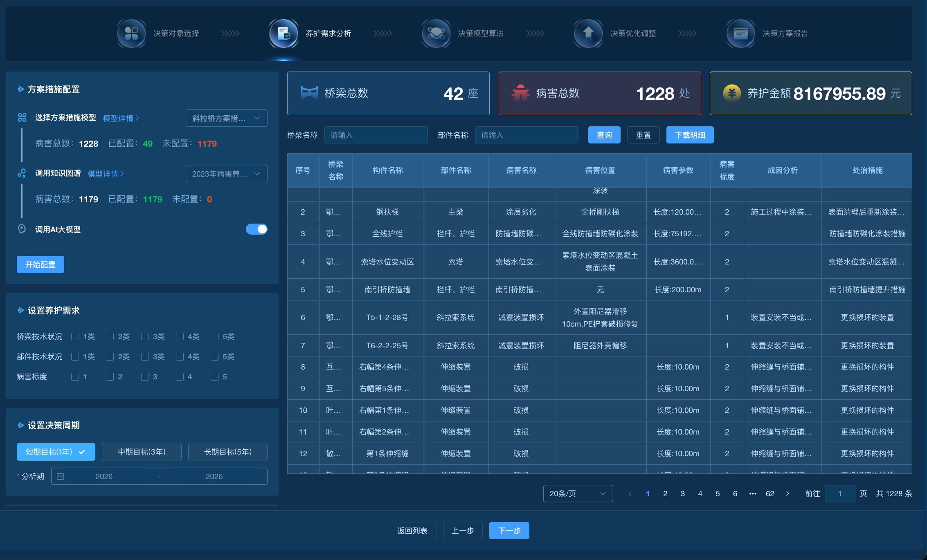Click 第1条伸缩缝 cell in row 12

(x=387, y=453)
